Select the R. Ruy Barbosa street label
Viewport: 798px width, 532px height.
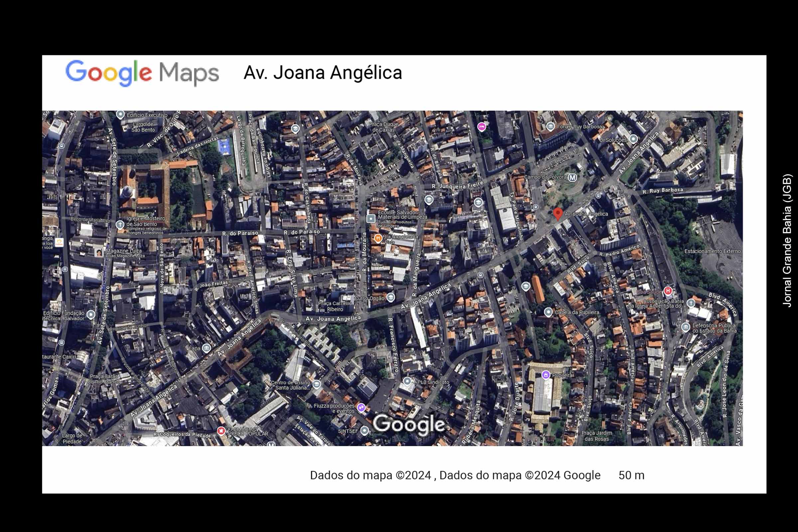[x=663, y=191]
